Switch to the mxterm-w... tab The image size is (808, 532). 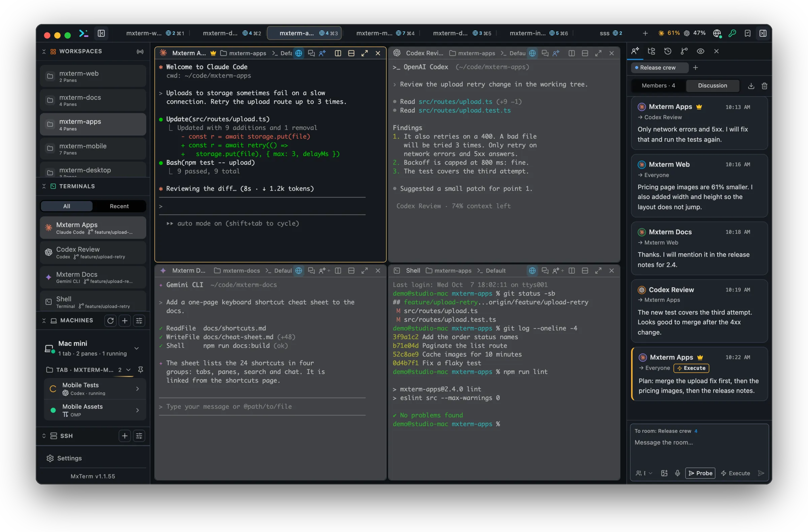(x=155, y=33)
